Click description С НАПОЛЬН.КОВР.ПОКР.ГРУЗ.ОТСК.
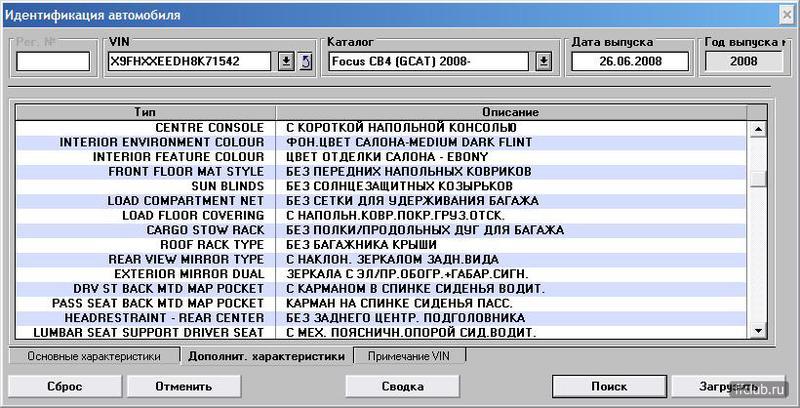This screenshot has height=408, width=800. click(395, 216)
